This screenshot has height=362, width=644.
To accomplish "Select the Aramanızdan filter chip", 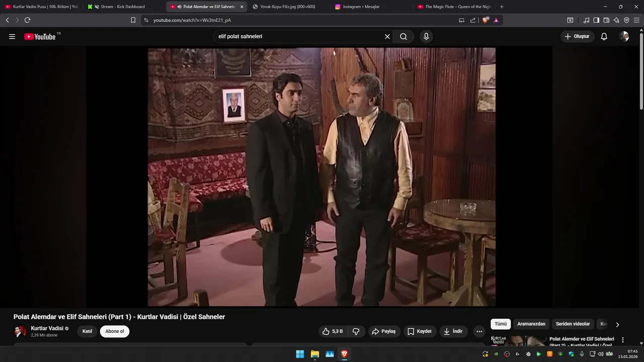I will click(x=531, y=324).
